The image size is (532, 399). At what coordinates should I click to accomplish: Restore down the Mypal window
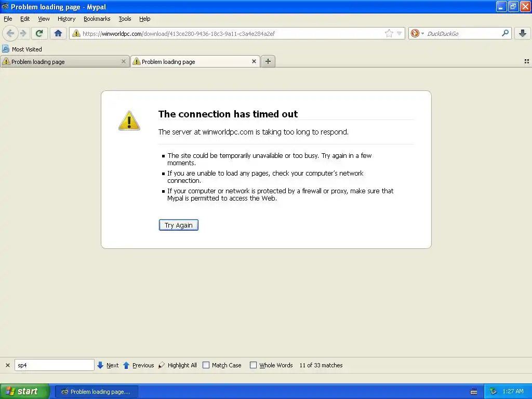[x=513, y=6]
